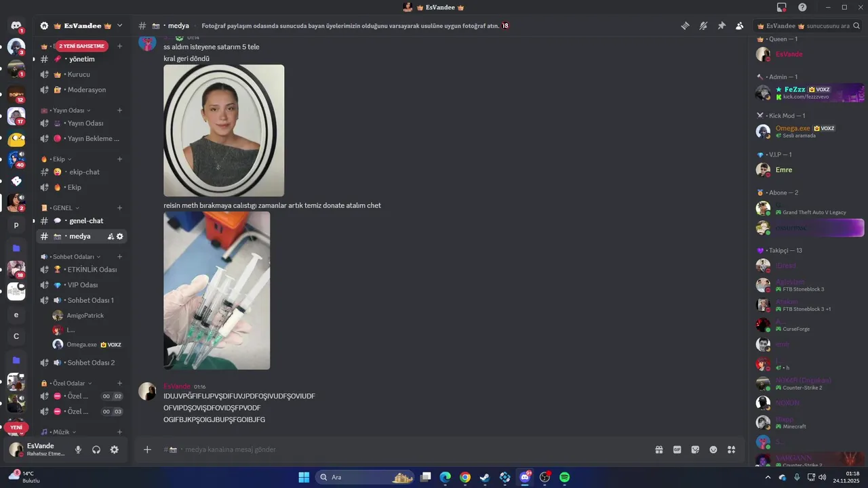Screen dimensions: 868x488
Task: Click the 2 YENİ BAHSETME mentions pill
Action: (x=82, y=46)
